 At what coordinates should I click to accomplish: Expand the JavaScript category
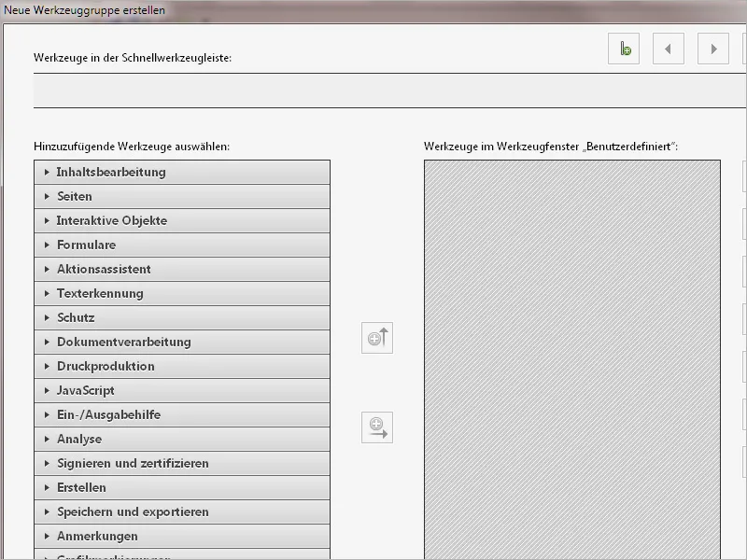click(182, 391)
